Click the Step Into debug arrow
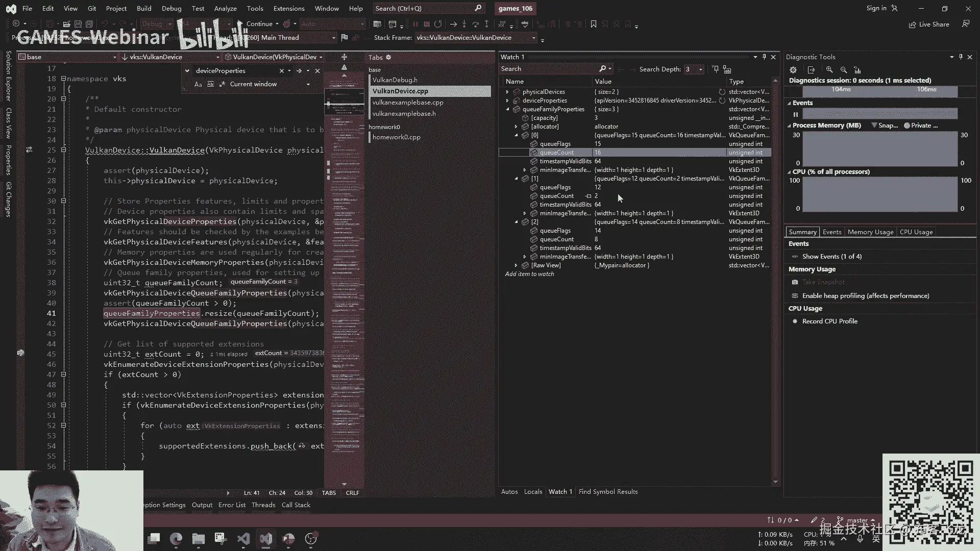 pos(464,24)
